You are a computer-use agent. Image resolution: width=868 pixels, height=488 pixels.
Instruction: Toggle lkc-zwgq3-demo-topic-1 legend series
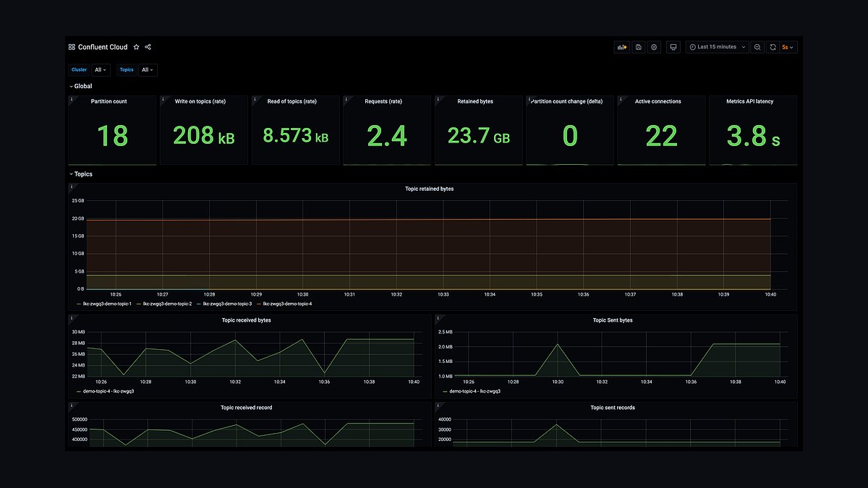[107, 304]
